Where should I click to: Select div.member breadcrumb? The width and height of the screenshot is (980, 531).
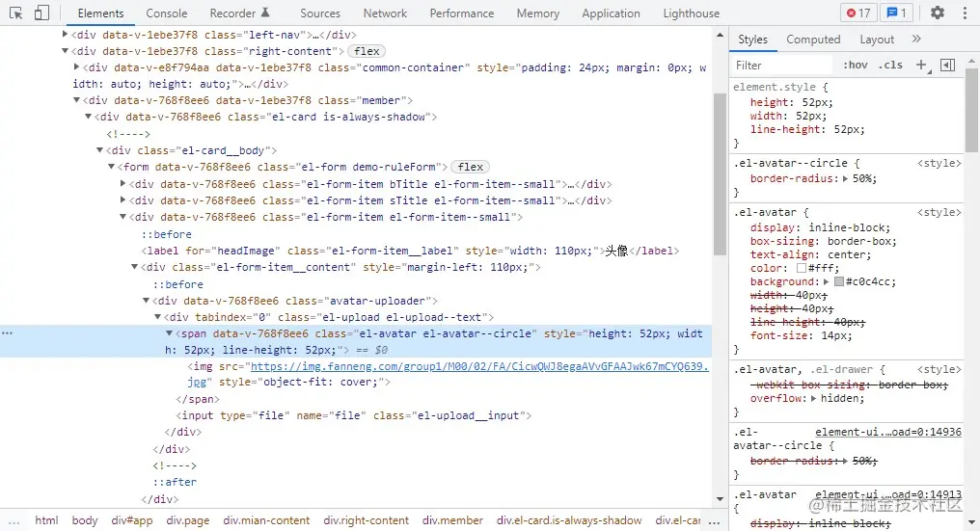(x=452, y=520)
